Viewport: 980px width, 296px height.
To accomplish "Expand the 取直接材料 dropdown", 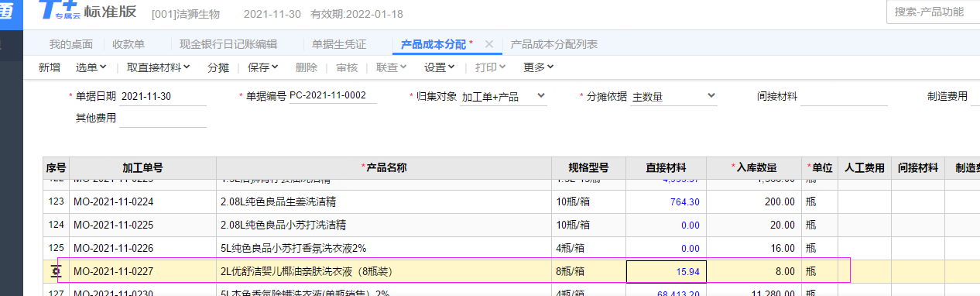I will pyautogui.click(x=159, y=67).
